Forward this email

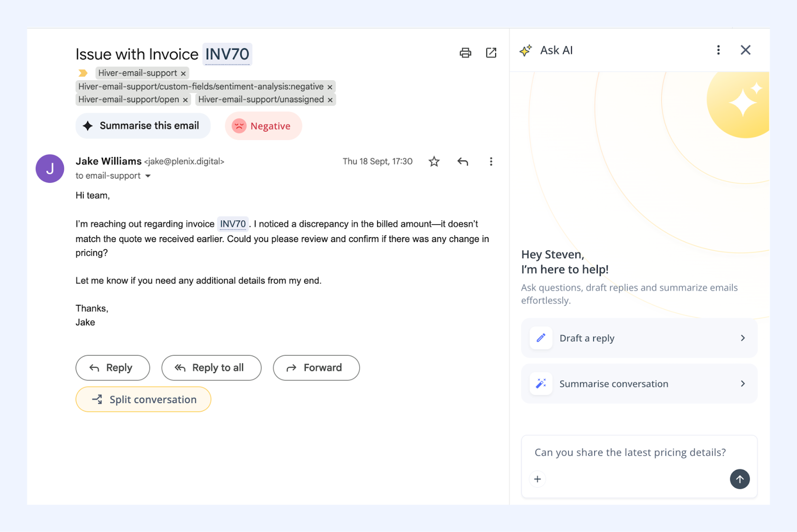click(316, 368)
